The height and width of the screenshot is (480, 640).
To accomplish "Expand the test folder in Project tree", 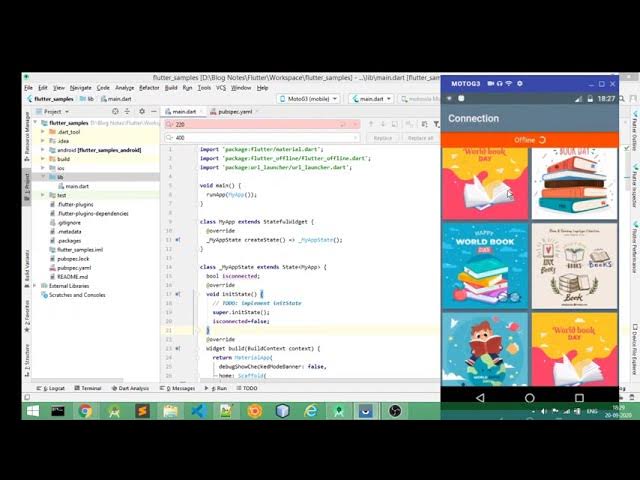I will coord(42,195).
